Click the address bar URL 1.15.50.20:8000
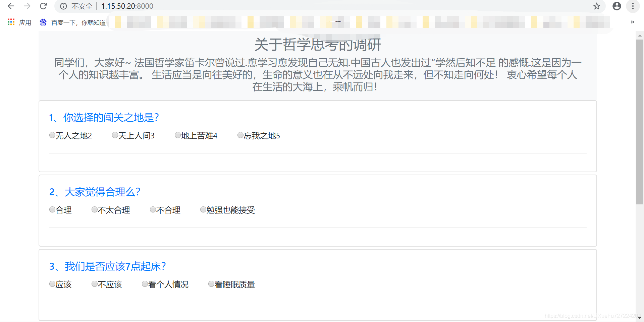This screenshot has width=644, height=322. pos(127,6)
